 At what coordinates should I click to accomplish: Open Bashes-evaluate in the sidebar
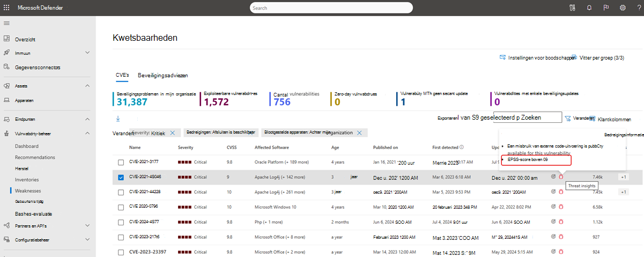(x=34, y=213)
